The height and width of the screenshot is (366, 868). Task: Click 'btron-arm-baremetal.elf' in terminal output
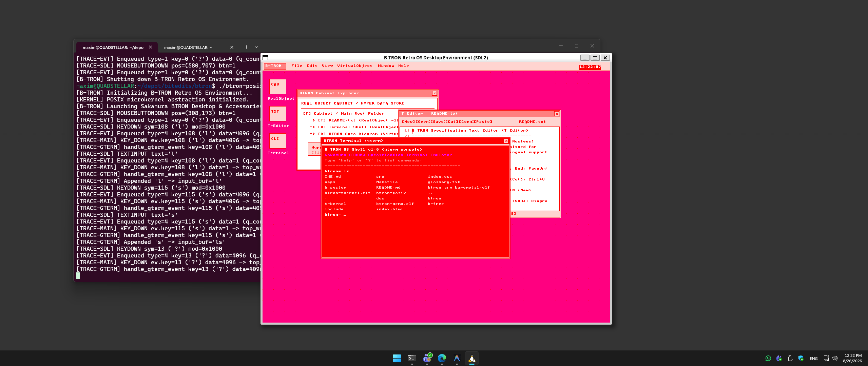[x=459, y=188]
